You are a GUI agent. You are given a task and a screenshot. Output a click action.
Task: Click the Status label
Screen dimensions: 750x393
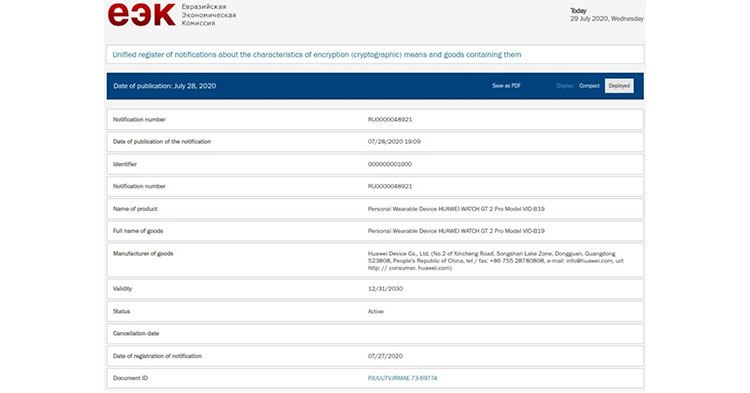tap(121, 311)
